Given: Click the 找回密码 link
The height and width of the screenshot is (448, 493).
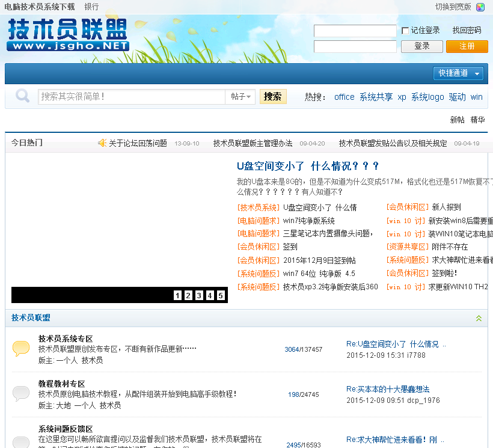Looking at the screenshot, I should pos(467,31).
